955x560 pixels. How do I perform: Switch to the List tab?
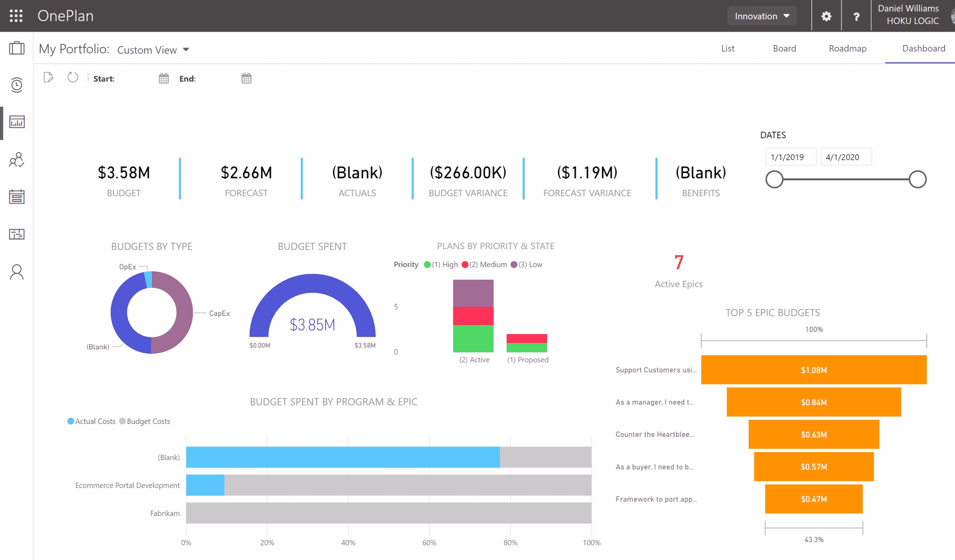pos(727,48)
